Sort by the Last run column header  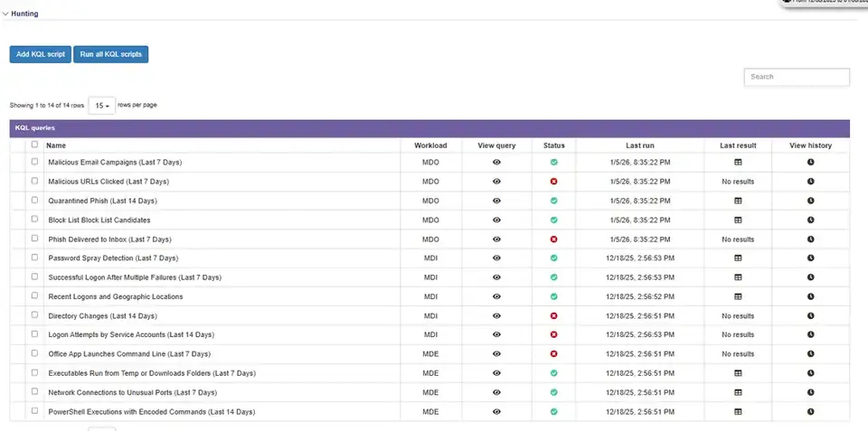coord(640,145)
